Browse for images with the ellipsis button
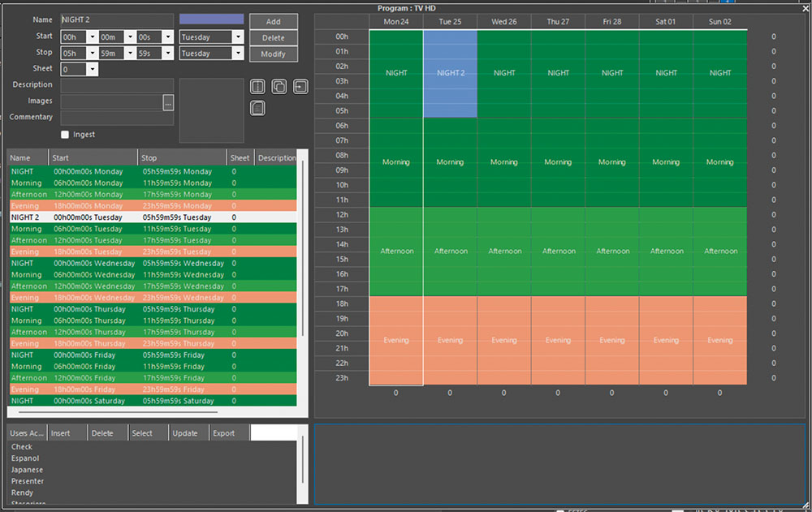Screen dimensions: 812x512 pyautogui.click(x=168, y=102)
